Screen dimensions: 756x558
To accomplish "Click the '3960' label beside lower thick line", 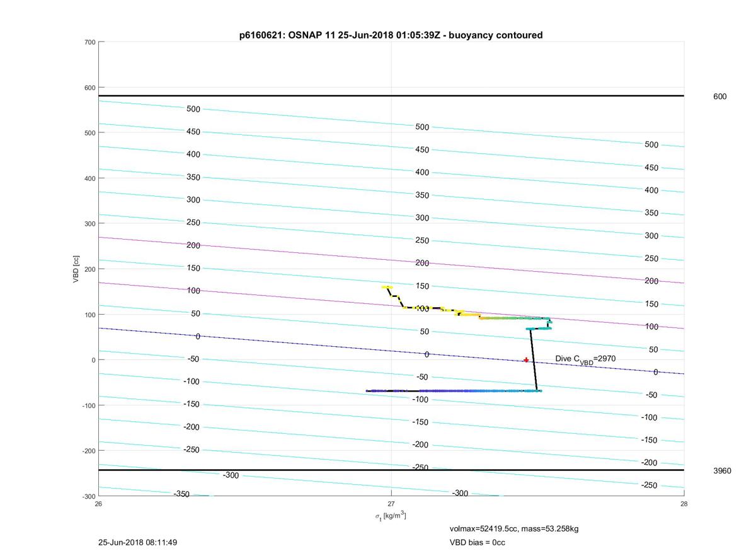I will point(722,470).
